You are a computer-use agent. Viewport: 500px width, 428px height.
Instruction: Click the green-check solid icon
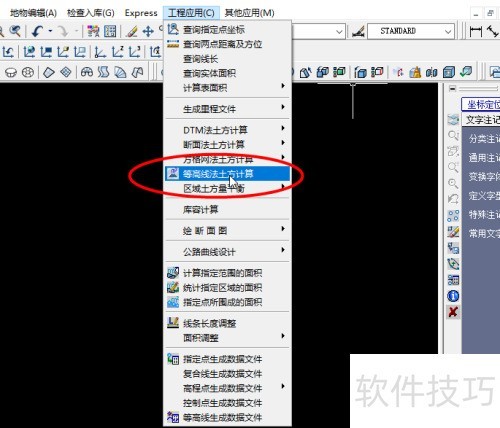pyautogui.click(x=466, y=72)
